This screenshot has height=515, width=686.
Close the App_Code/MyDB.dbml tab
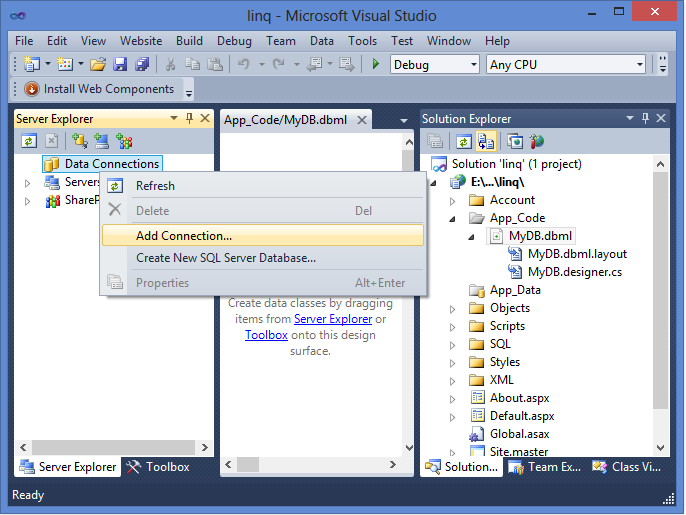(x=361, y=120)
